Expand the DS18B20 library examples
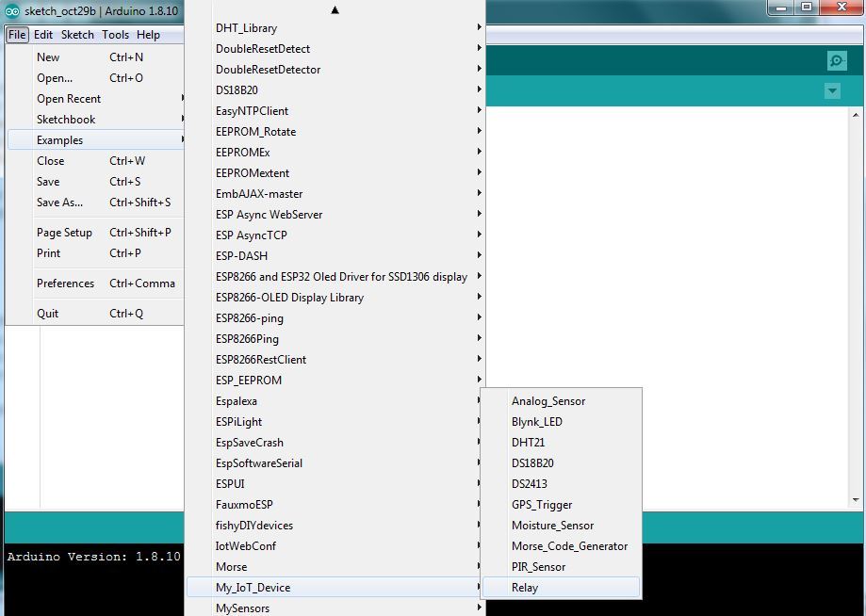866x616 pixels. pos(335,90)
